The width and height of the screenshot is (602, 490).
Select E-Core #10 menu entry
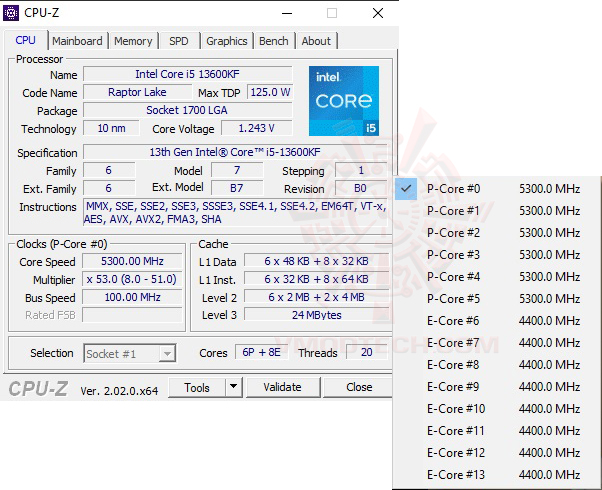click(x=498, y=409)
